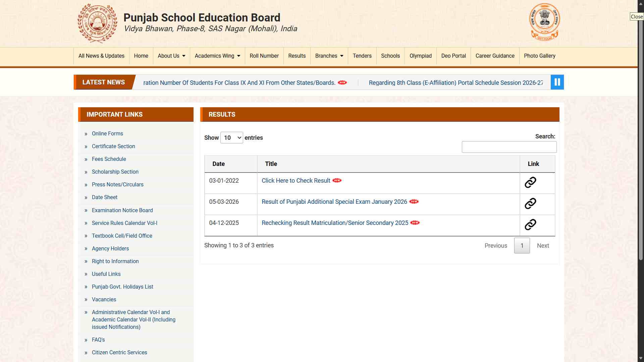Click the Next pagination button
Viewport: 644px width, 362px height.
point(543,246)
